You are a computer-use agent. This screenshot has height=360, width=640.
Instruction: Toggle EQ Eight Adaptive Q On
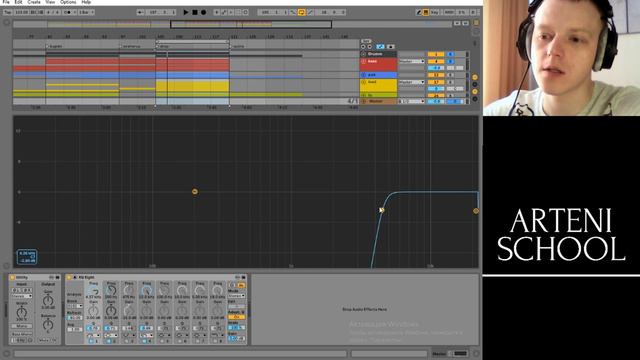(x=236, y=317)
